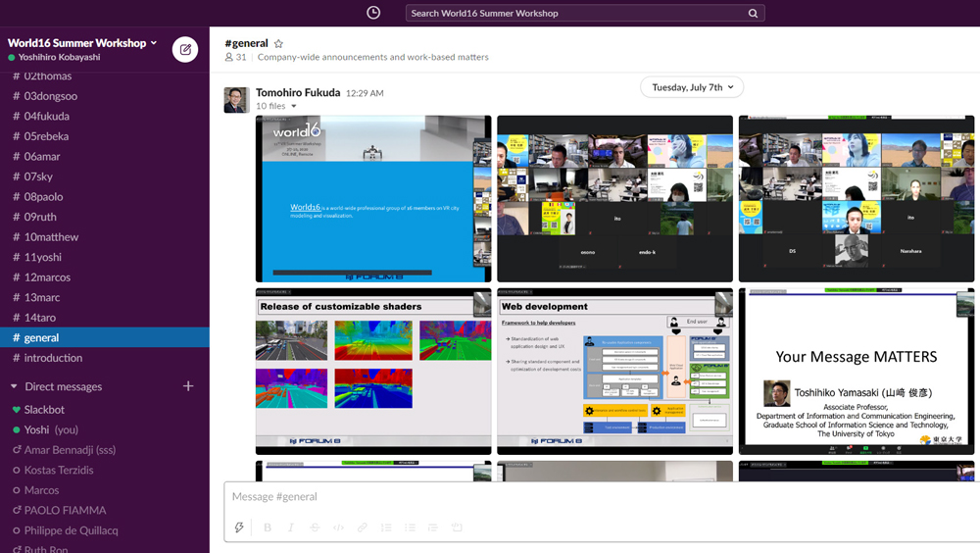This screenshot has width=980, height=553.
Task: Click in the Message #general input box
Action: coord(600,497)
